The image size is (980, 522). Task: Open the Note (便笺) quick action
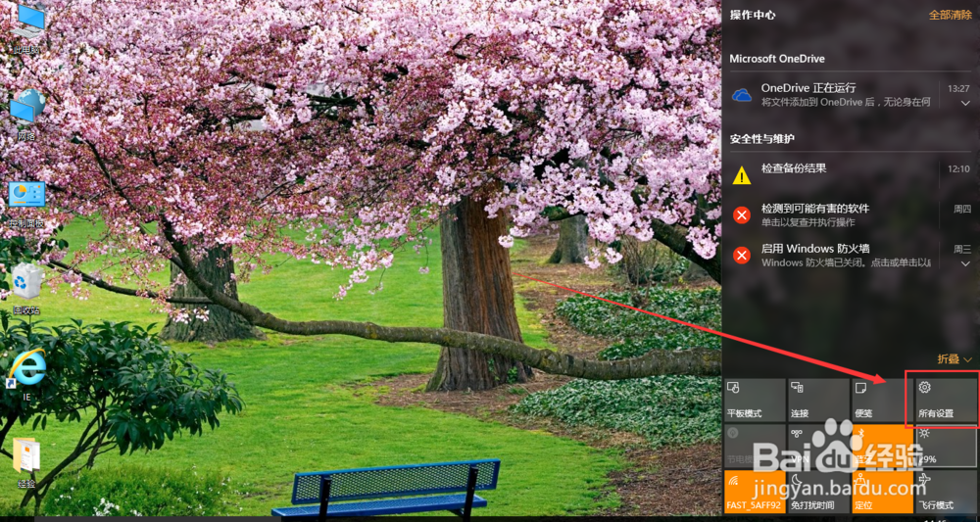882,400
